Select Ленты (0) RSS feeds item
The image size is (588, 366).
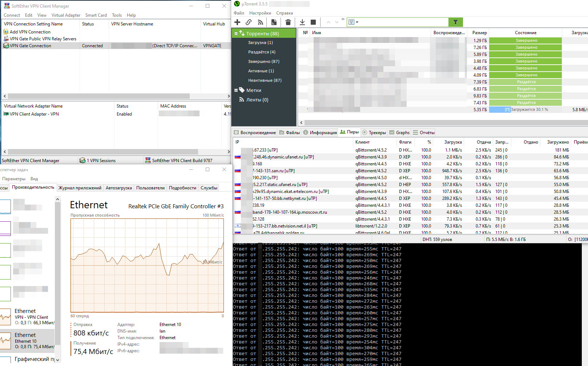pyautogui.click(x=257, y=100)
